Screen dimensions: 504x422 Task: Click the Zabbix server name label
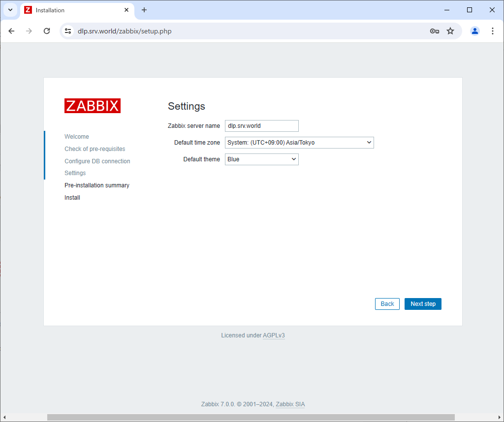[194, 126]
